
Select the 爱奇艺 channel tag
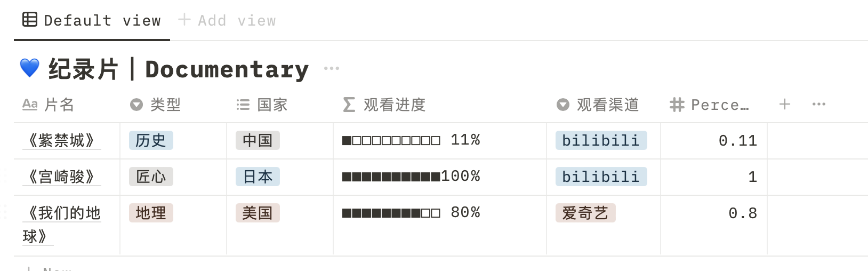click(585, 213)
